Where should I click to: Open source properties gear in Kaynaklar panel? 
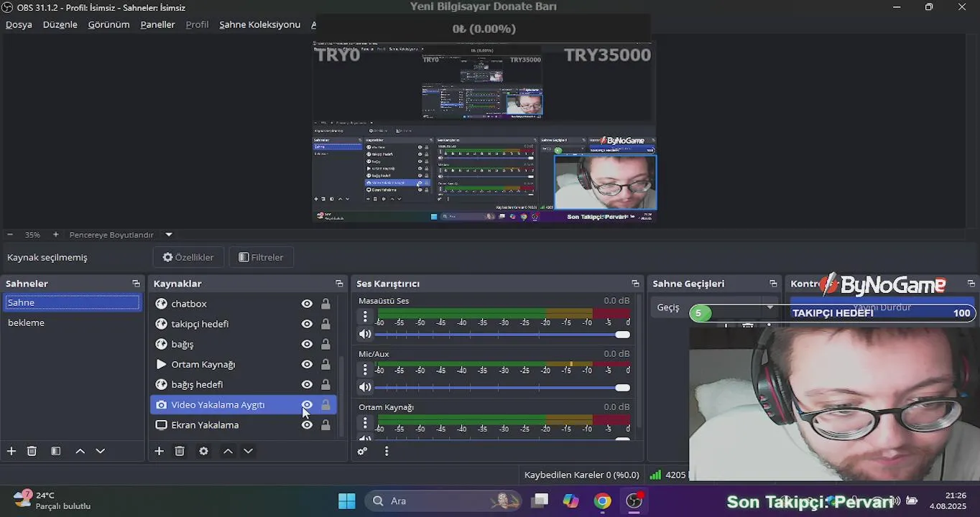(x=203, y=451)
